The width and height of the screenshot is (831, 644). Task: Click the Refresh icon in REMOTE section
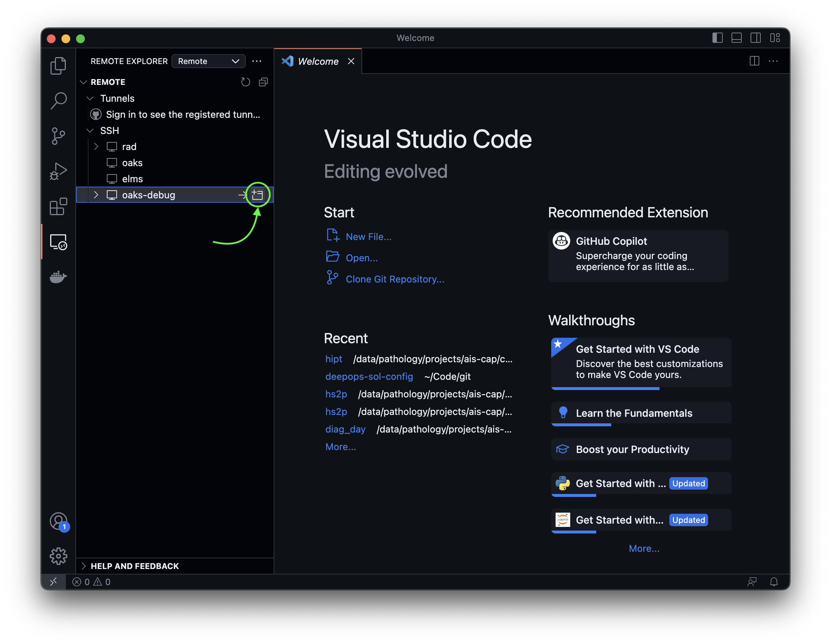pyautogui.click(x=245, y=82)
